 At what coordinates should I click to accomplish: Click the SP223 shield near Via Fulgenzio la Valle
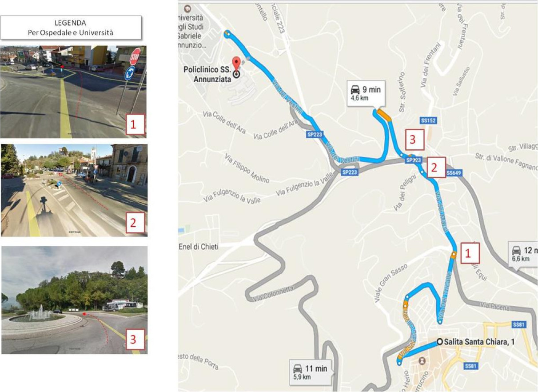[350, 172]
